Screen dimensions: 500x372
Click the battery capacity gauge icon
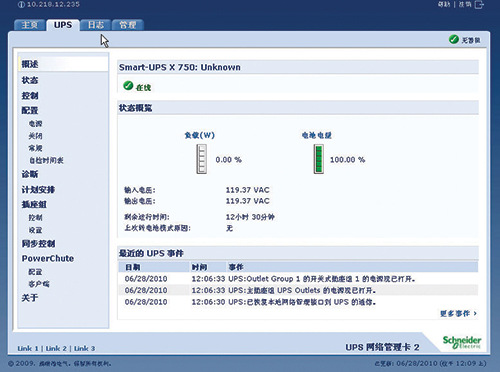(x=318, y=159)
